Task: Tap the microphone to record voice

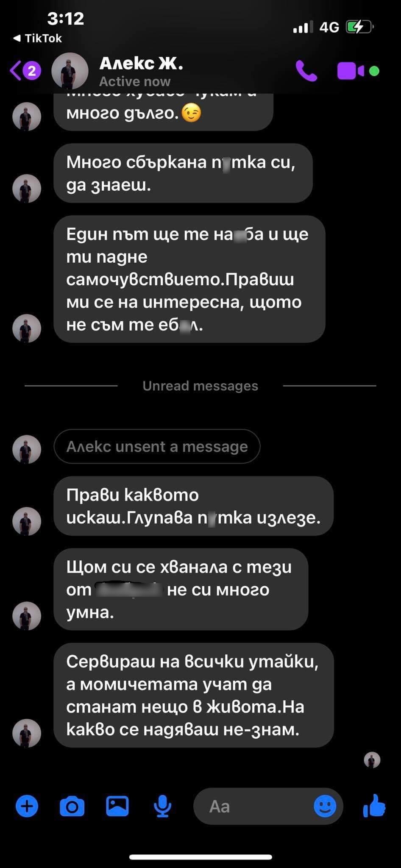Action: coord(162,806)
